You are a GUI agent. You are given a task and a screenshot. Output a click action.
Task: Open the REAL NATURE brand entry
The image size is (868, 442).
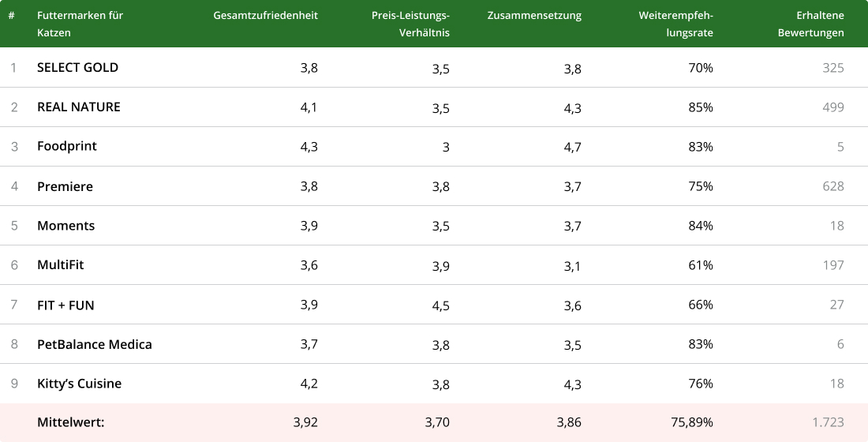pos(79,107)
